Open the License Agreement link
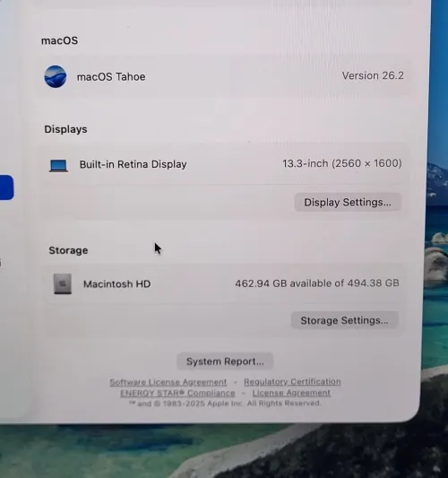The width and height of the screenshot is (448, 478). coord(291,393)
